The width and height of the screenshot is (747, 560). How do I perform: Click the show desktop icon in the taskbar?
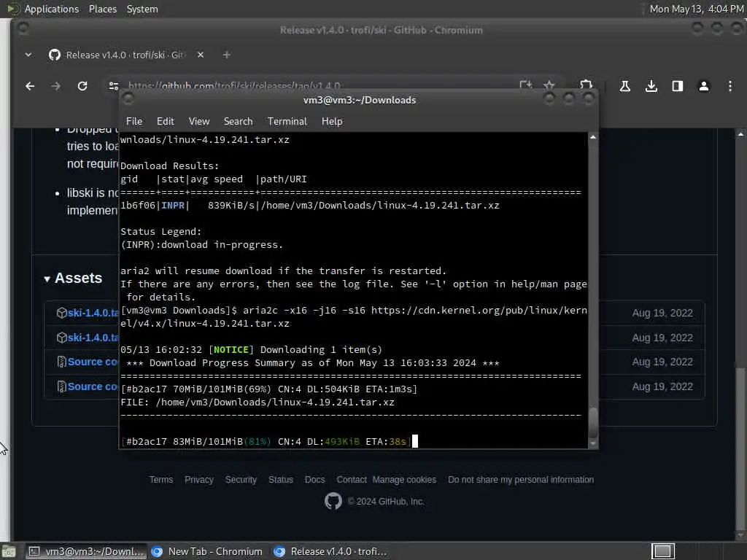click(9, 551)
